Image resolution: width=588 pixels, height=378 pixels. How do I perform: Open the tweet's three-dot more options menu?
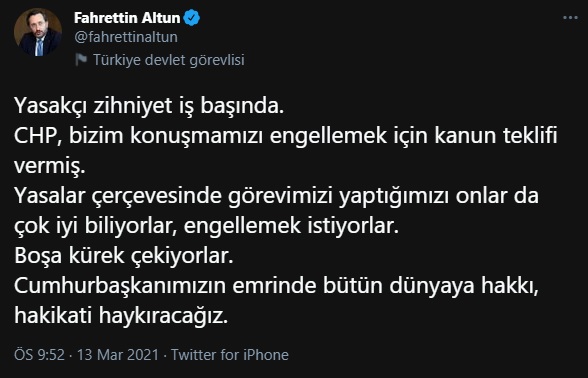tap(570, 18)
